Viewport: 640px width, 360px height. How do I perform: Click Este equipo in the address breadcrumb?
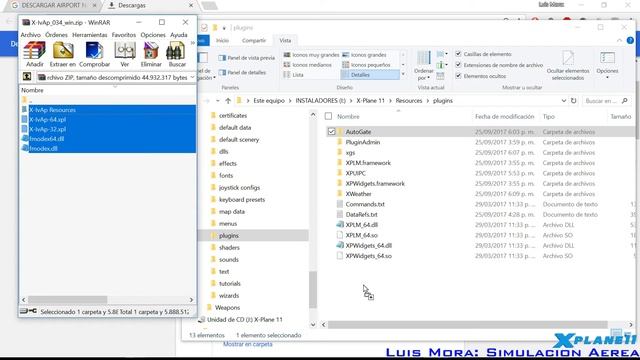click(x=269, y=100)
